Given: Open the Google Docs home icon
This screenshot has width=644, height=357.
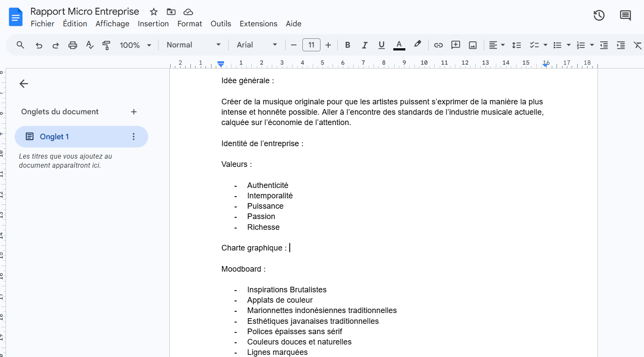Looking at the screenshot, I should (16, 17).
